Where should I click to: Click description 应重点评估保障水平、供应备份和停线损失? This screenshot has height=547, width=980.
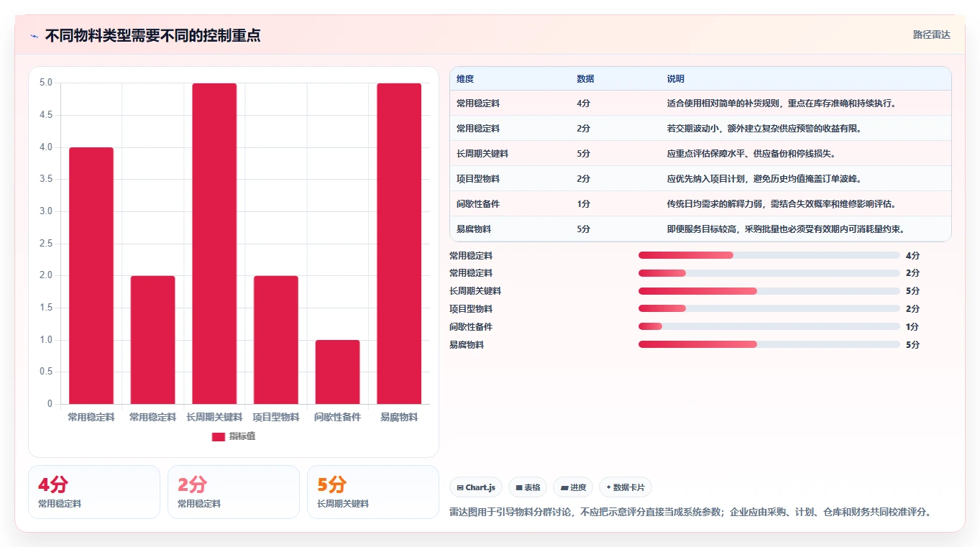[751, 154]
